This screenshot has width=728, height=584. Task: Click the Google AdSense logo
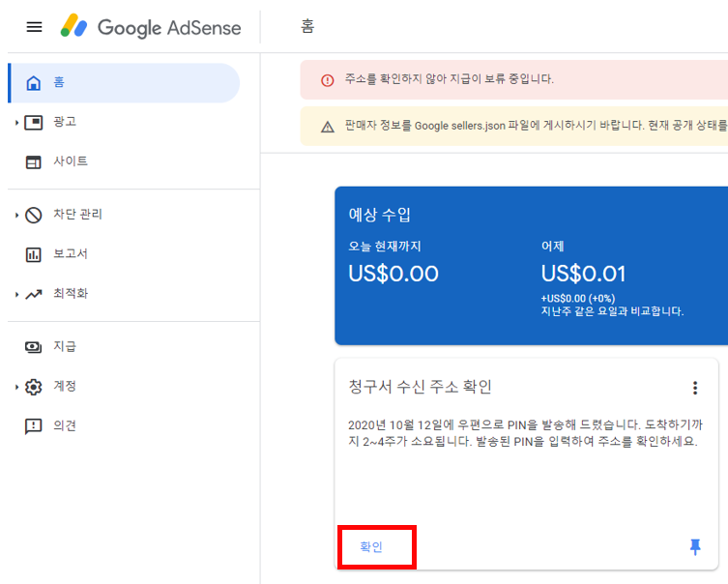151,26
